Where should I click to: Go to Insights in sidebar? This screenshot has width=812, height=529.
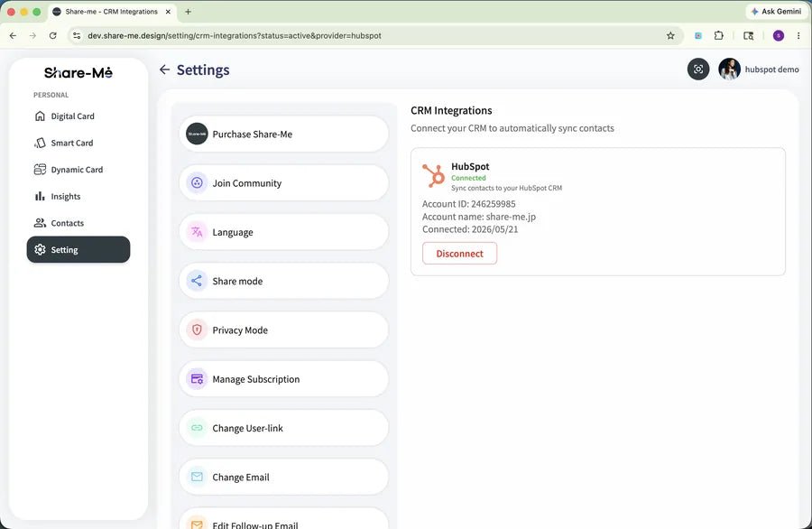tap(78, 197)
